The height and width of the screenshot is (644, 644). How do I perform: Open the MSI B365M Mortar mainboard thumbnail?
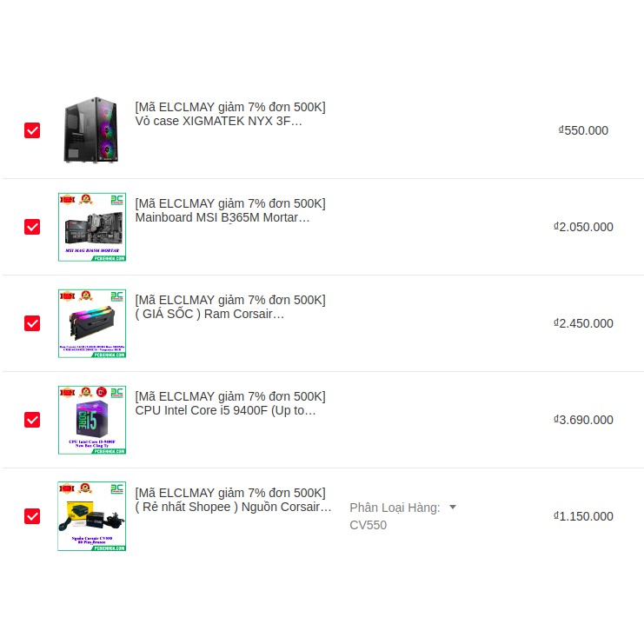point(91,227)
